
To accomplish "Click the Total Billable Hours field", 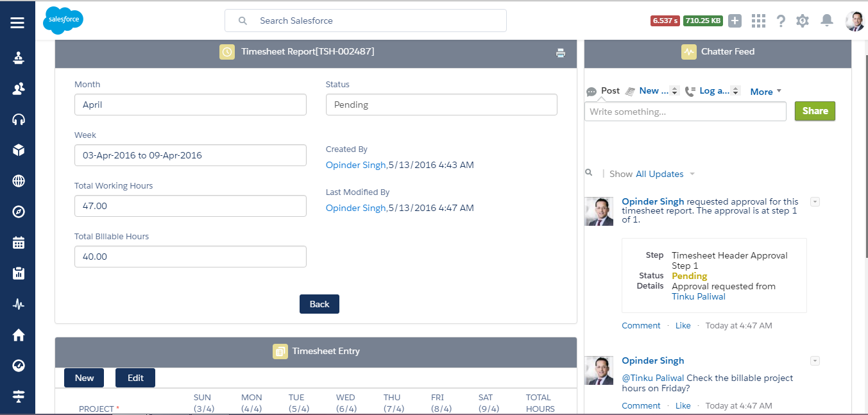I will [191, 257].
